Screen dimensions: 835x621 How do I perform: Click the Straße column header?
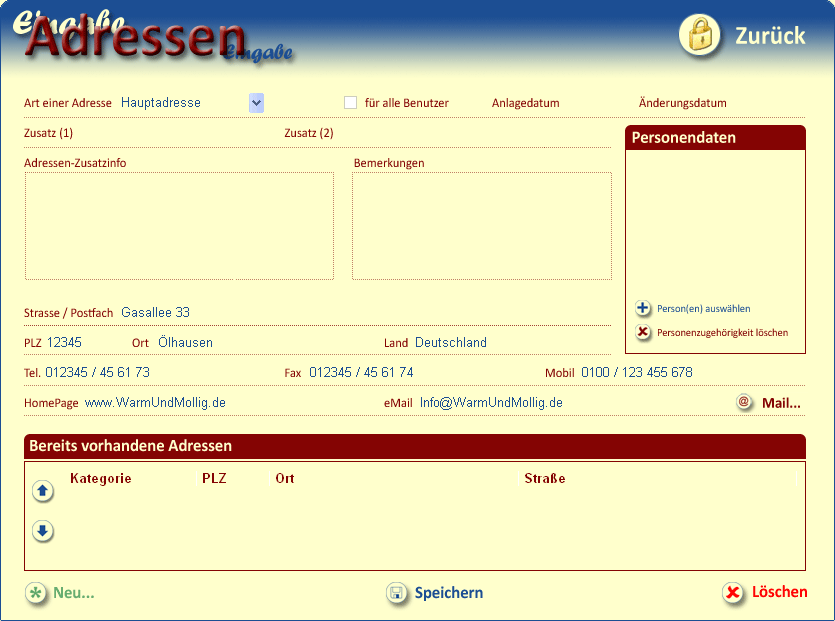[545, 478]
